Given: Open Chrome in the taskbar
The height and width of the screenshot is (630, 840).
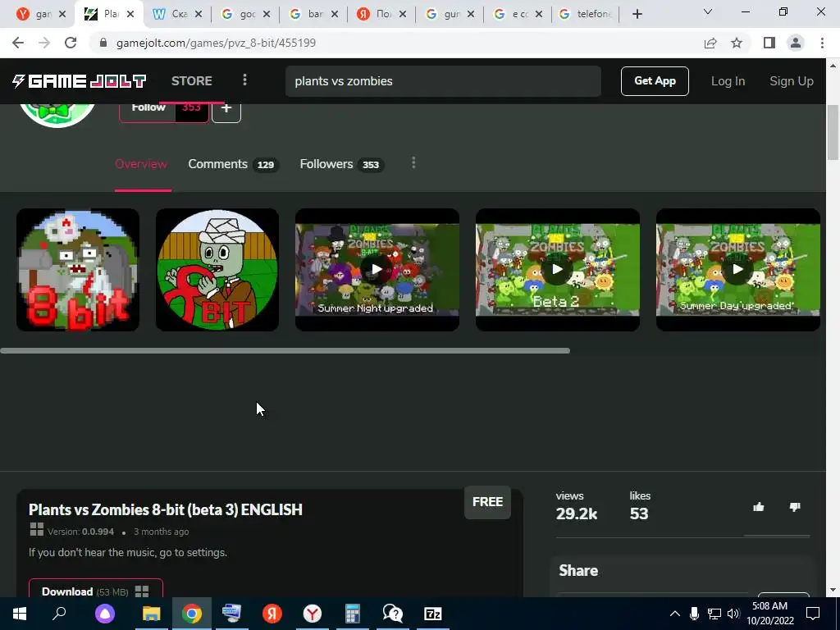Looking at the screenshot, I should (192, 614).
